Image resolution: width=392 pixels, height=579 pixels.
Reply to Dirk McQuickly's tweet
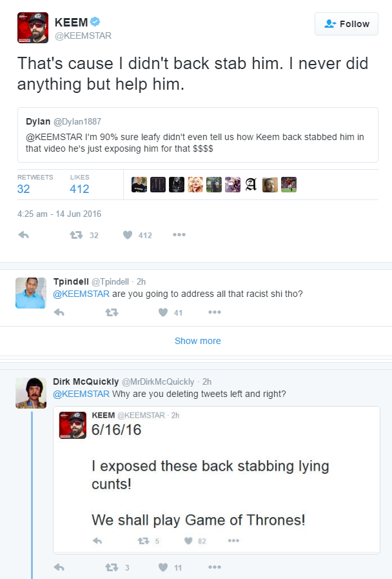click(x=59, y=567)
